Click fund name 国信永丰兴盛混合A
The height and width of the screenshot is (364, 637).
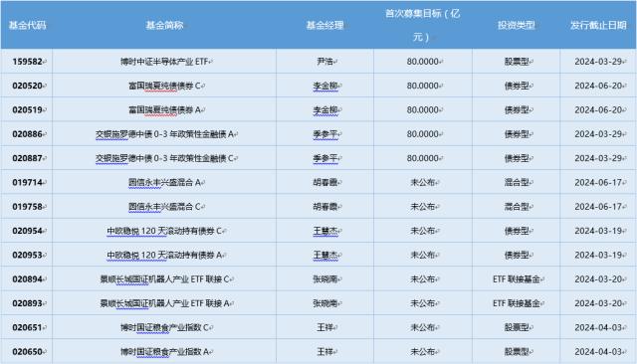tap(164, 183)
